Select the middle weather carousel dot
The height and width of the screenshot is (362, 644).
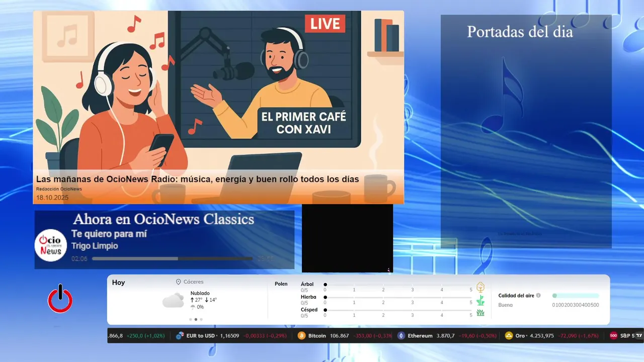tap(196, 319)
